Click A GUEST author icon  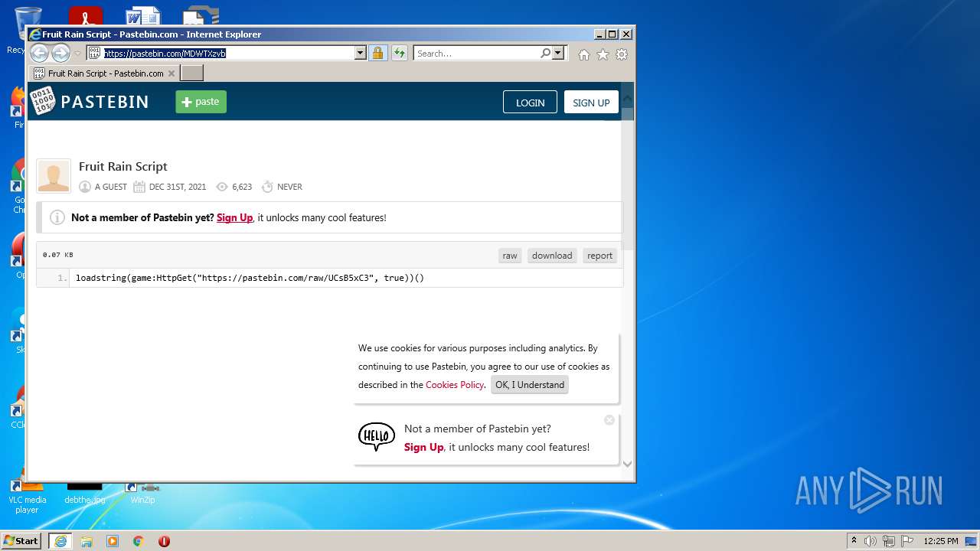(x=85, y=187)
